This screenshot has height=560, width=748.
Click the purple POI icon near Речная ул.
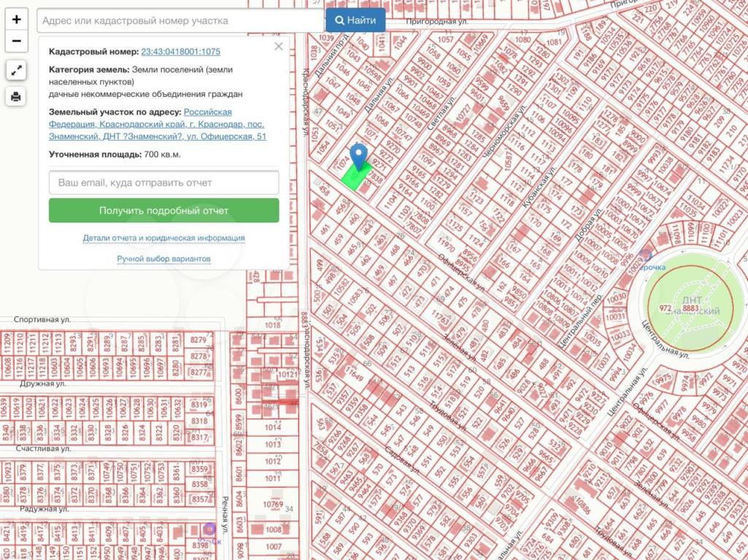pos(209,529)
